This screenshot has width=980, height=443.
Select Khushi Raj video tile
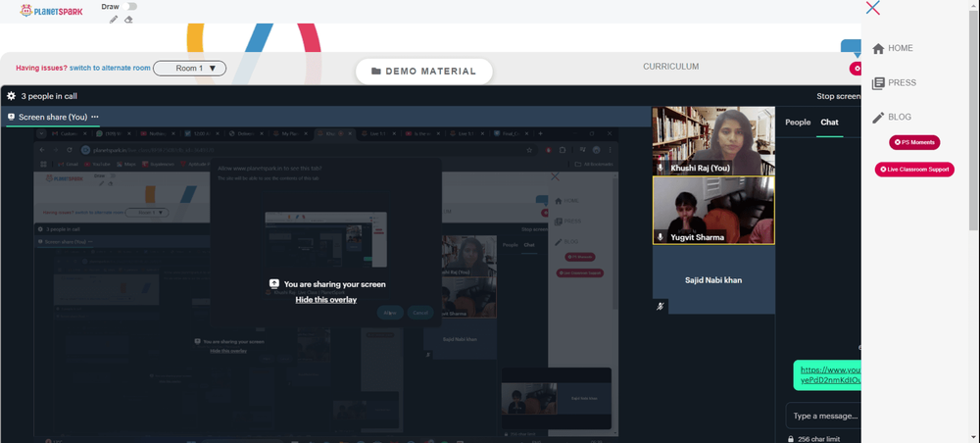(713, 140)
